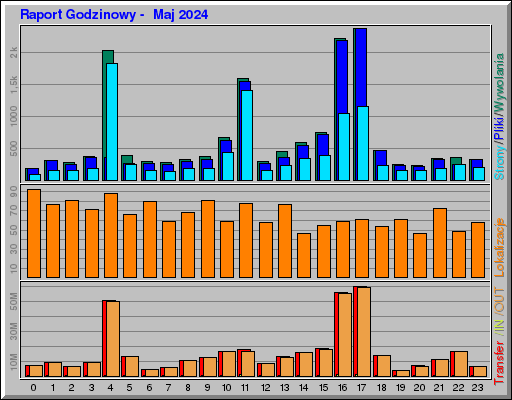This screenshot has width=512, height=400.
Task: Click the "500" y-axis label
Action: tap(14, 148)
